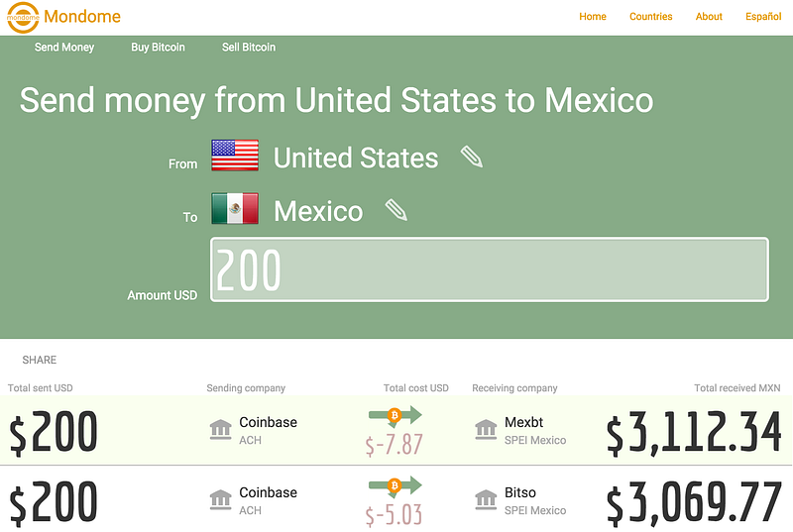
Task: Select the Mexbt result showing $3,112.34
Action: click(396, 430)
